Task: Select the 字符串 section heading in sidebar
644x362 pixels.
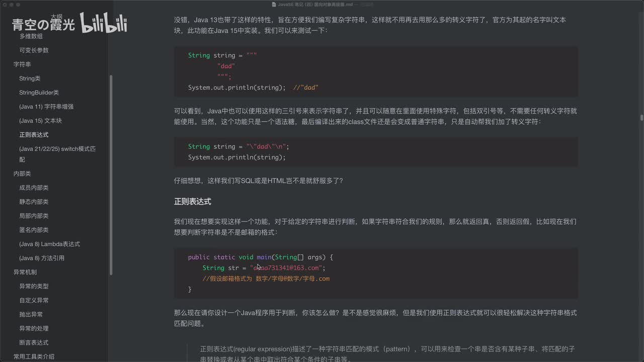Action: tap(22, 64)
